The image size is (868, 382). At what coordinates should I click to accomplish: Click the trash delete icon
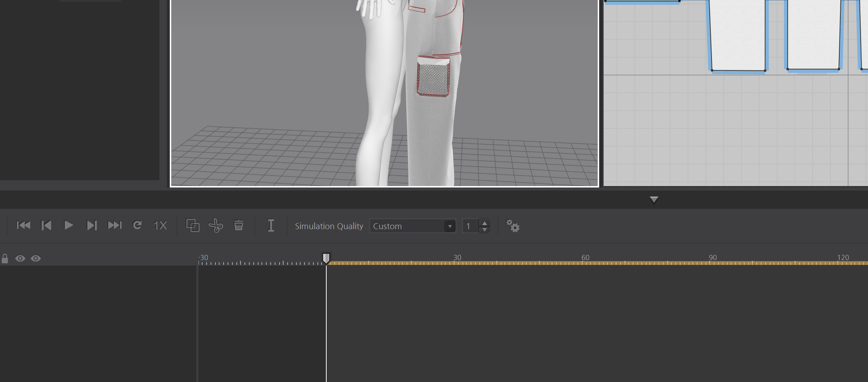(x=239, y=225)
